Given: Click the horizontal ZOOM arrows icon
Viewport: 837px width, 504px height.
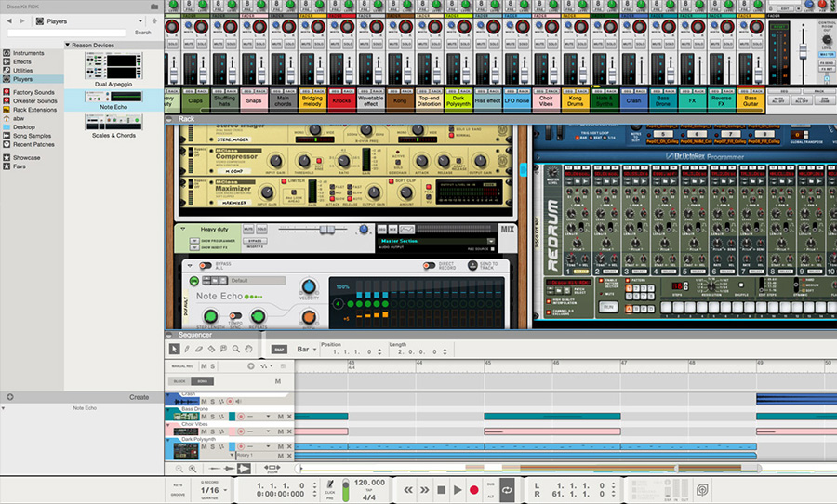Looking at the screenshot, I should point(272,467).
